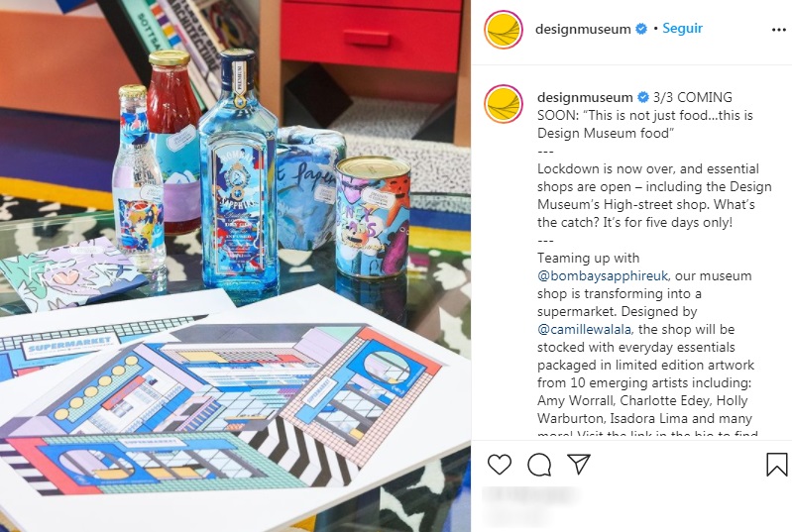The image size is (792, 532).
Task: Share the post via paper plane icon
Action: pos(578,464)
